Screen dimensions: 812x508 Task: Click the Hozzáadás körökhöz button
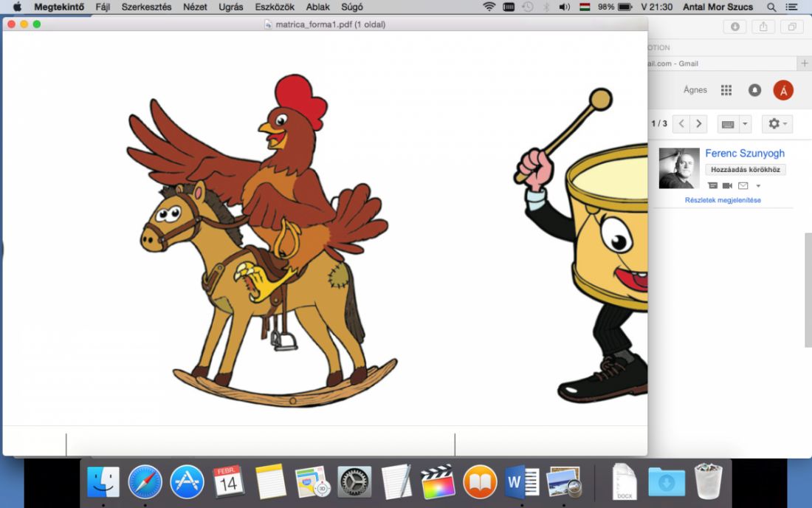tap(745, 170)
